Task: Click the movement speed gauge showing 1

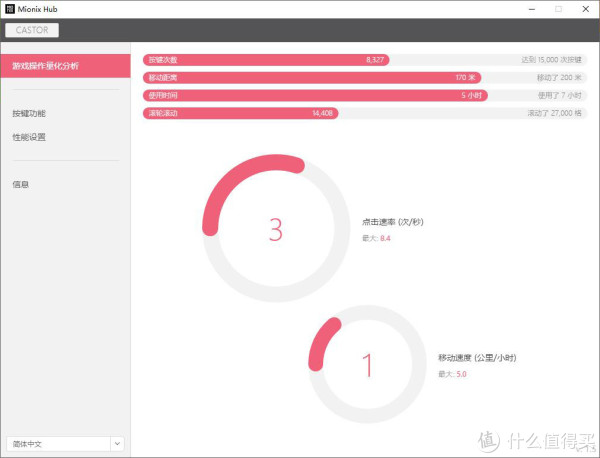Action: point(367,364)
